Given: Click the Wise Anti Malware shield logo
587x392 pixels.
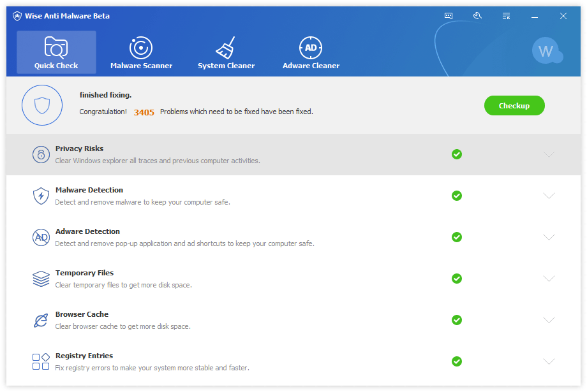Looking at the screenshot, I should (17, 16).
